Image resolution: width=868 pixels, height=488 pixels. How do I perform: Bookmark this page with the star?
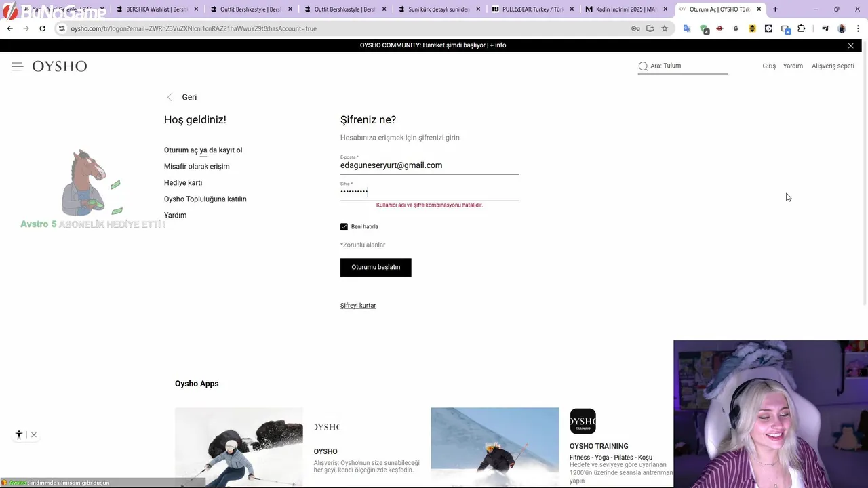pos(665,28)
